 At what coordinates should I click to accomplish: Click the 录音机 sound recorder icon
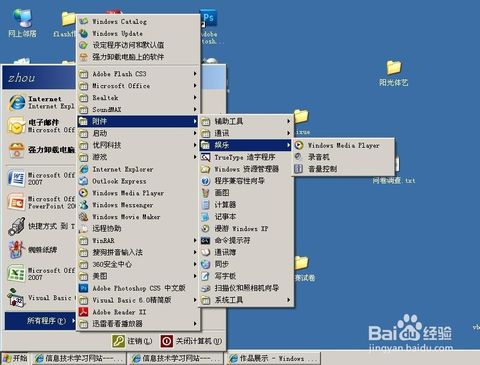click(x=299, y=157)
